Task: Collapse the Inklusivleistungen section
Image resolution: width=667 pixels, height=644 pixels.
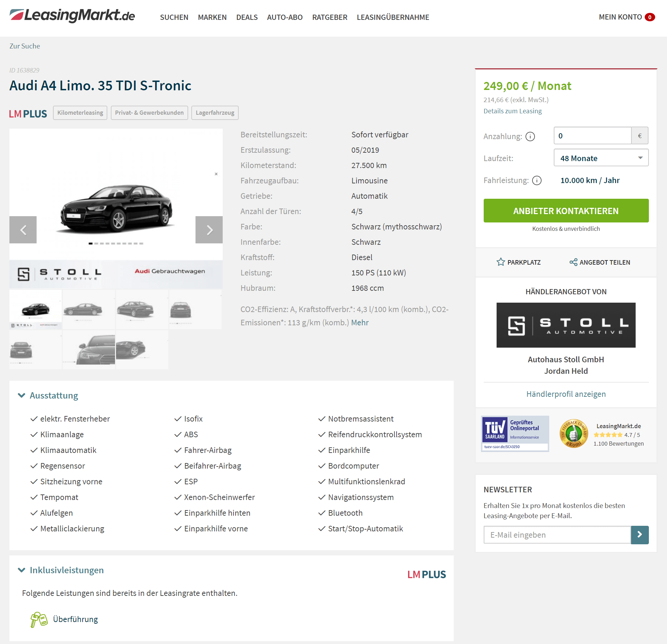Action: pos(61,570)
